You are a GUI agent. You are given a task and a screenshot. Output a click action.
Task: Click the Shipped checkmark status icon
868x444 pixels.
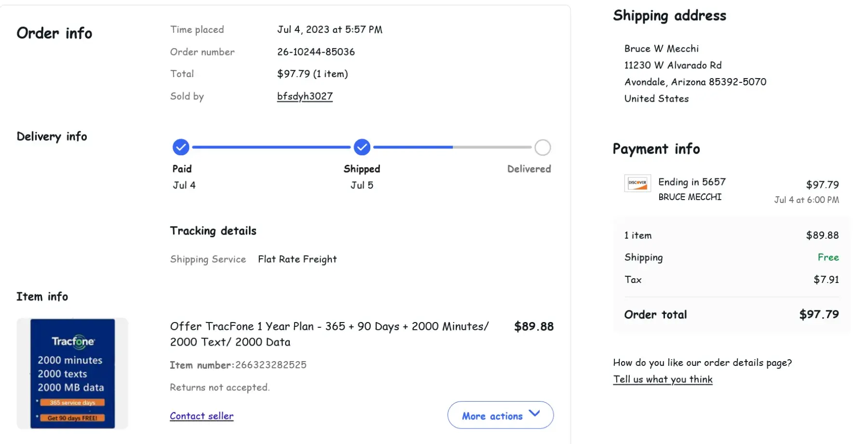tap(362, 147)
